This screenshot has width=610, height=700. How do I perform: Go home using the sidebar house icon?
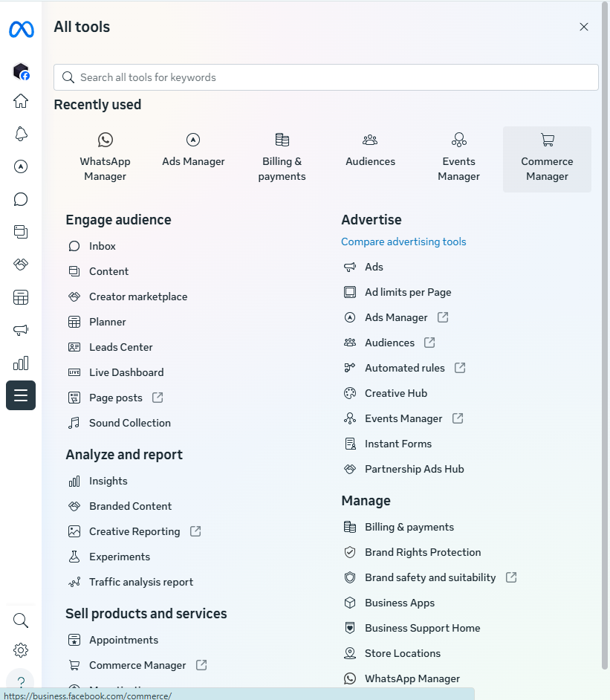click(20, 101)
